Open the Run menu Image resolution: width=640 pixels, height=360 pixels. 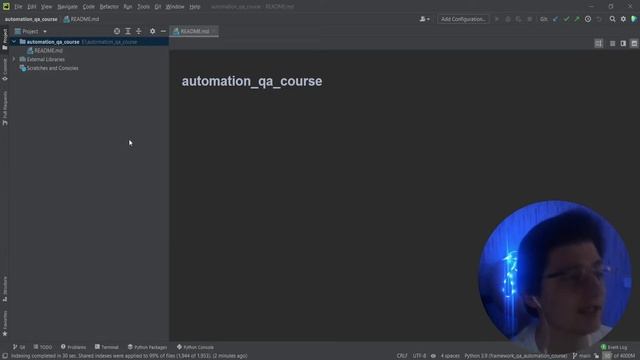point(128,7)
